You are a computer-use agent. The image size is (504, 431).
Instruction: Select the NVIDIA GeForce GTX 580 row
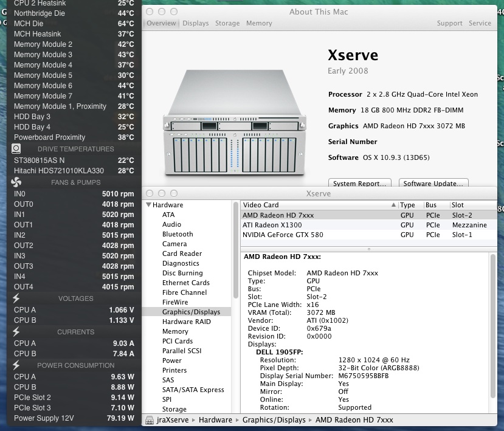tap(283, 235)
